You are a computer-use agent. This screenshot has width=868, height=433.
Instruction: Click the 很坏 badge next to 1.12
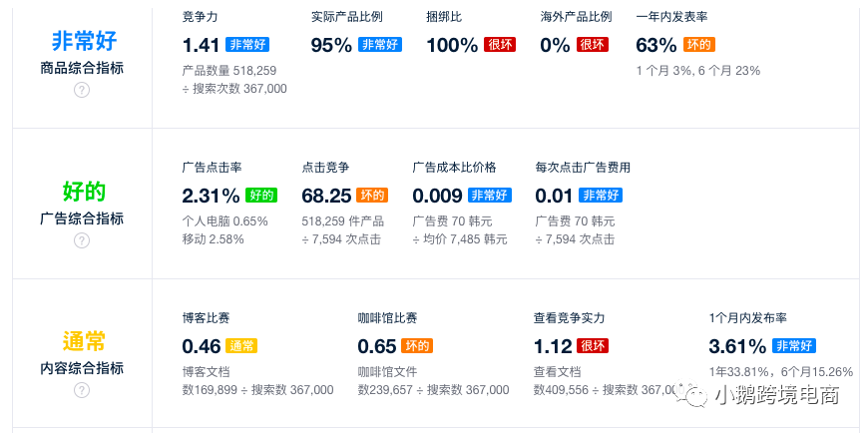click(593, 346)
